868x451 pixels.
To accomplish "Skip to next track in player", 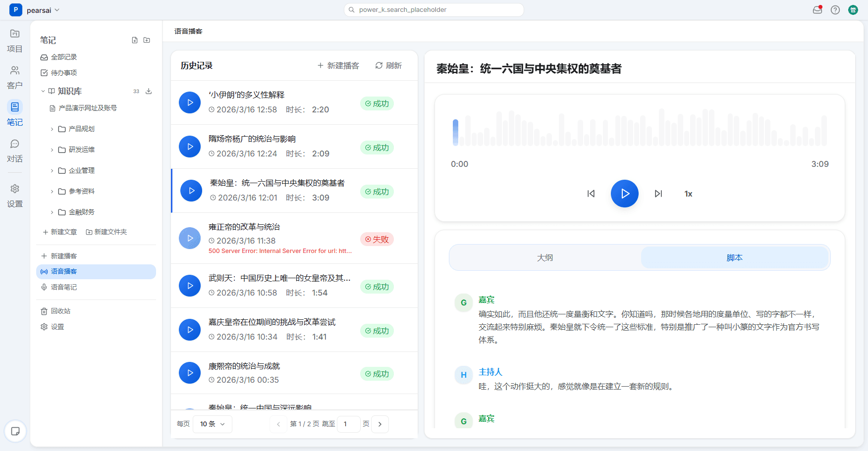I will coord(658,194).
